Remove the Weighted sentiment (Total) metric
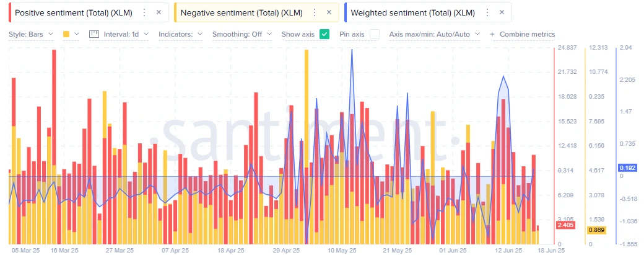 pyautogui.click(x=502, y=13)
